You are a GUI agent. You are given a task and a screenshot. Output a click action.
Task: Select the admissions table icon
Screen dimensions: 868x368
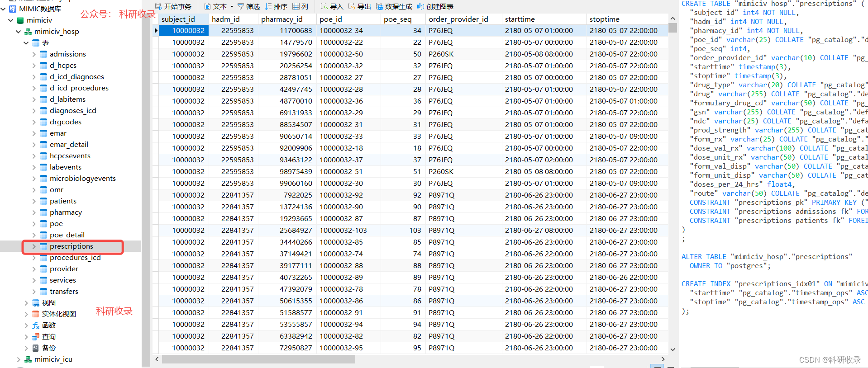tap(43, 54)
